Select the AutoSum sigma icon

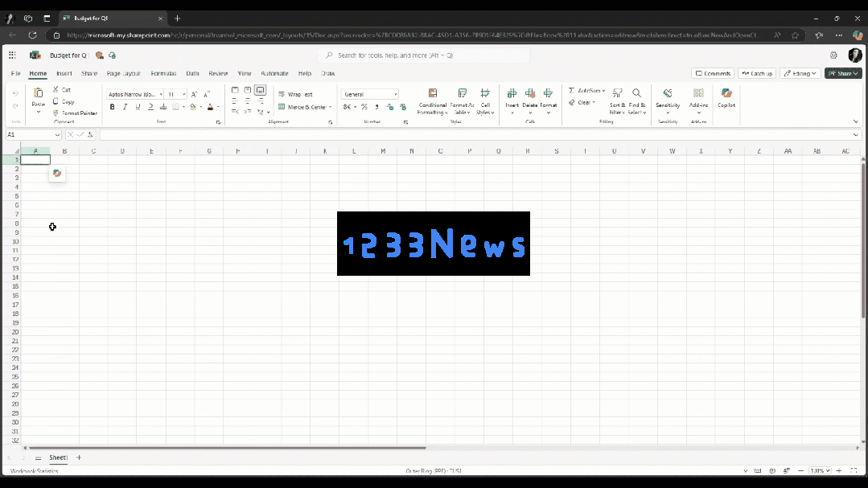571,90
